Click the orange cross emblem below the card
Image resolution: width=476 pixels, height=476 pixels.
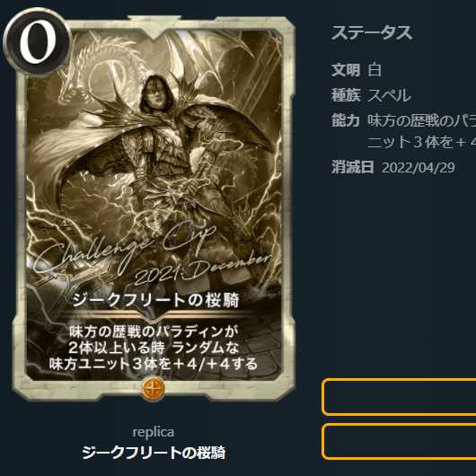pyautogui.click(x=154, y=389)
